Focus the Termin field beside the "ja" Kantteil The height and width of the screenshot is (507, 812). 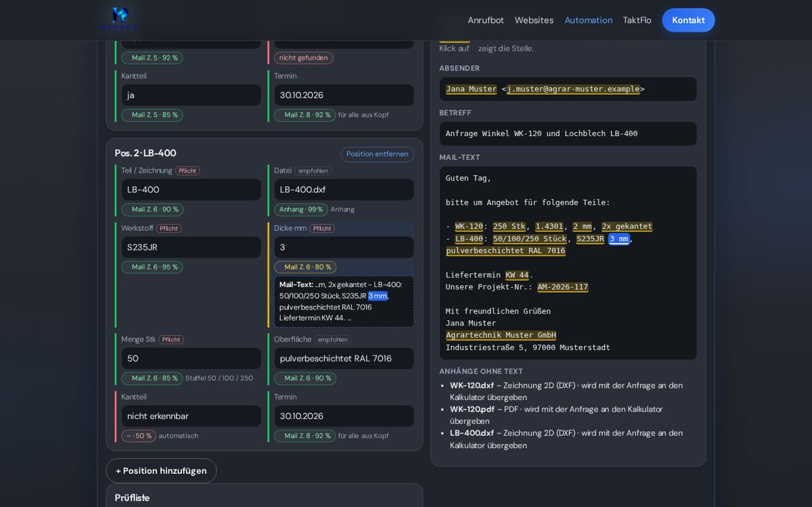point(344,95)
